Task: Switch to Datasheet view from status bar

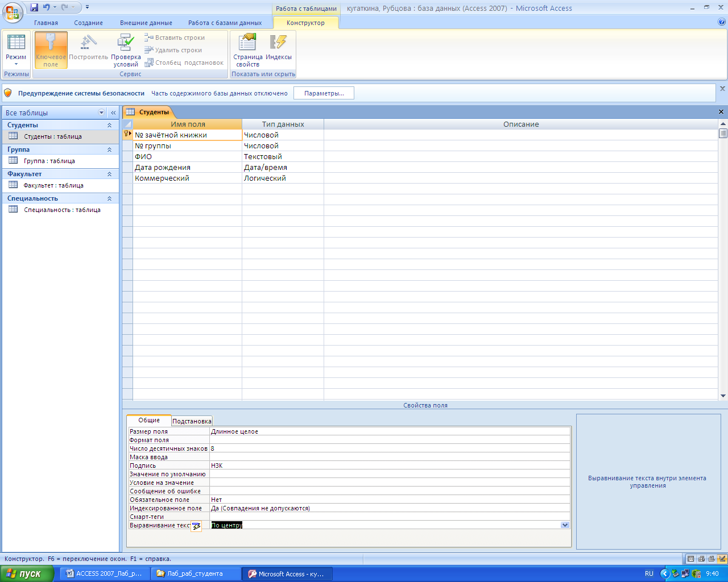Action: [690, 559]
